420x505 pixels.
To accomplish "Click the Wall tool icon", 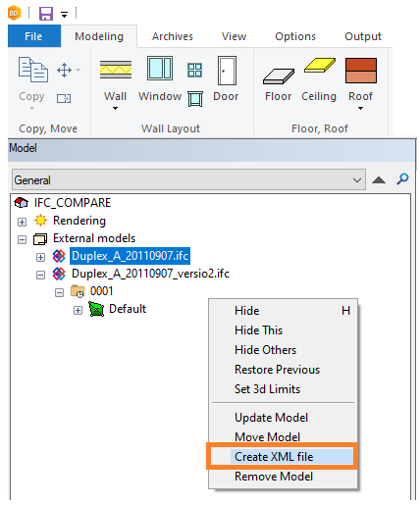I will point(116,70).
